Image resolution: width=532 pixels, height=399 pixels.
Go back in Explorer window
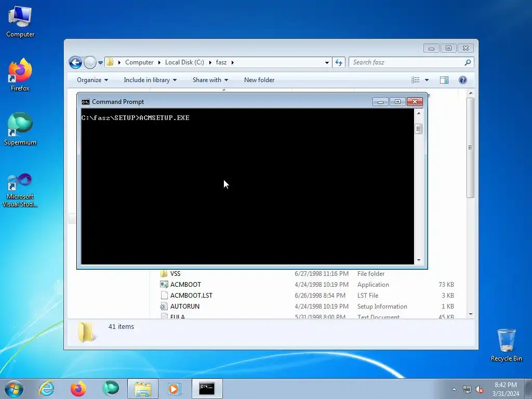click(75, 62)
